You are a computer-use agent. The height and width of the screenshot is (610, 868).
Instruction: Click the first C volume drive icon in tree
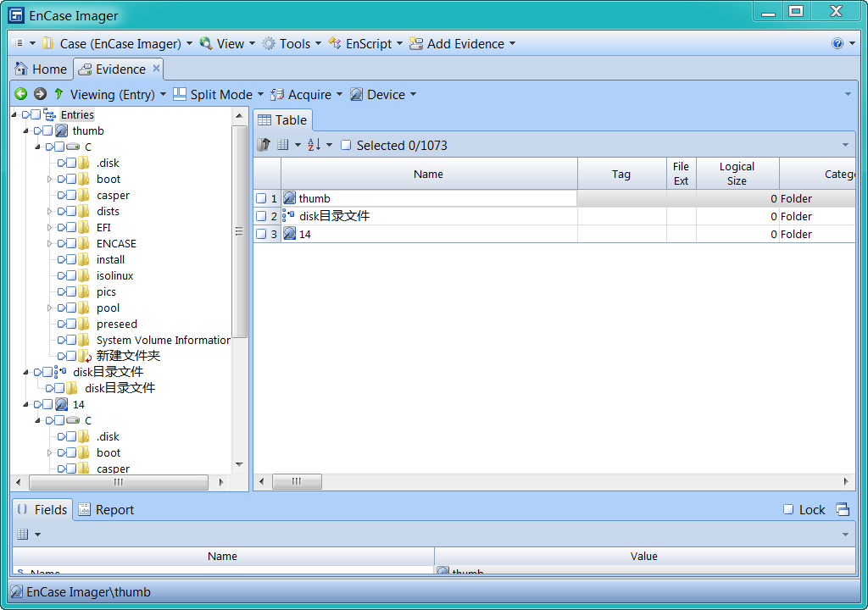[x=73, y=147]
